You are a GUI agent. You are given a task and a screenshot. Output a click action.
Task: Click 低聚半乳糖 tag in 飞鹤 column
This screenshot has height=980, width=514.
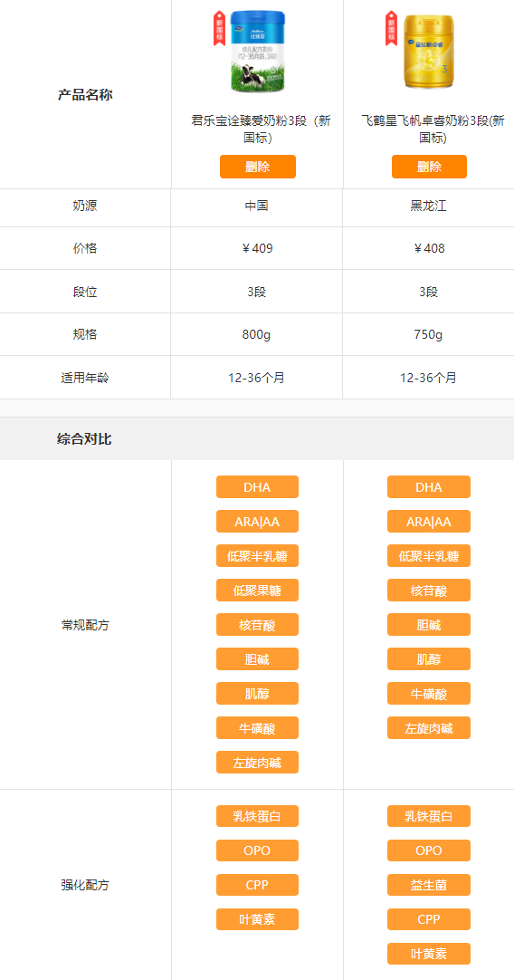[x=428, y=555]
